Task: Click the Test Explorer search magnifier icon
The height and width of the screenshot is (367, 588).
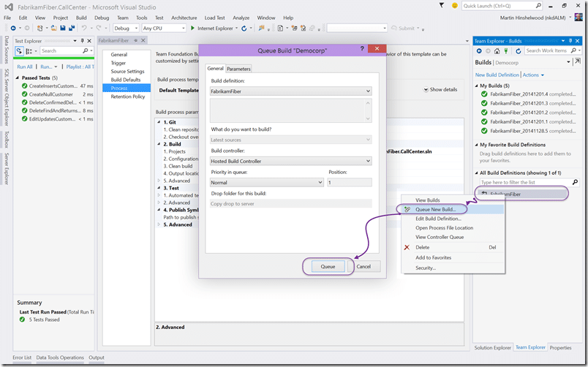Action: click(x=85, y=50)
